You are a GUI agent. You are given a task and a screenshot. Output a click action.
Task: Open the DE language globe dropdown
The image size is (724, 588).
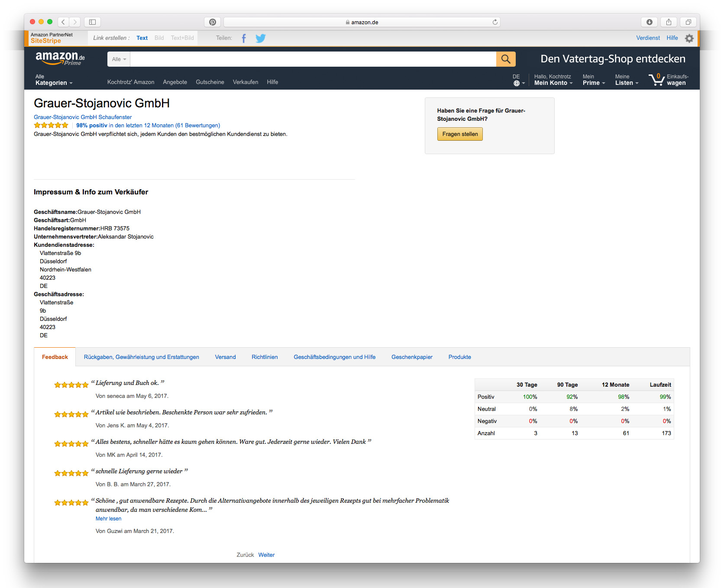point(519,80)
